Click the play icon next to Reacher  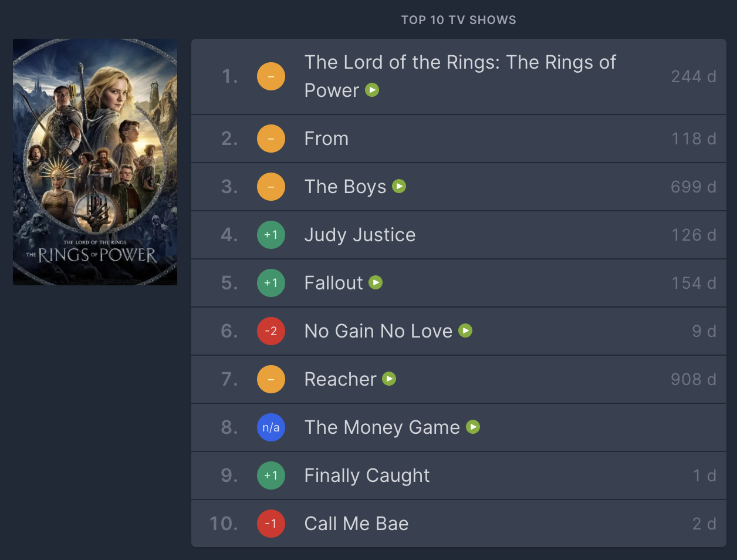(389, 379)
